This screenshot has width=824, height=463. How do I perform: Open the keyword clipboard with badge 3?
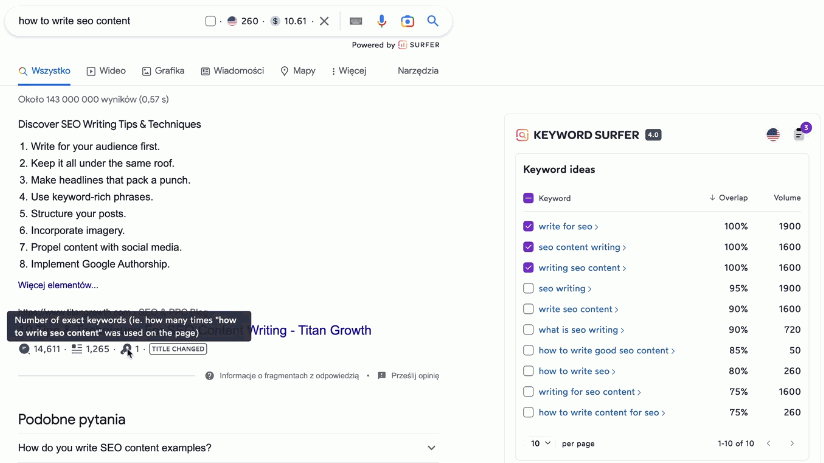pos(799,134)
